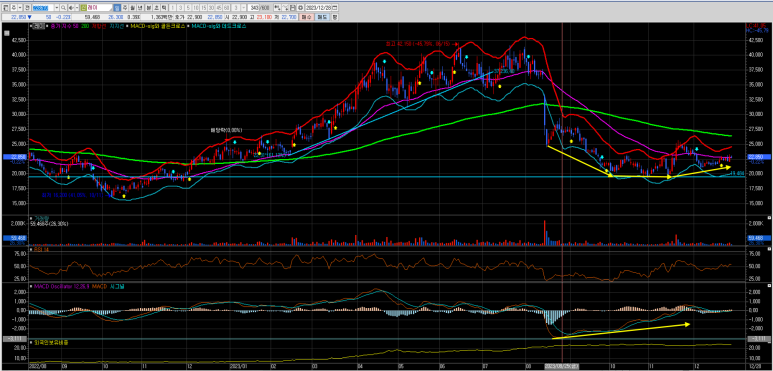Click the '지지선' legend label
The width and height of the screenshot is (773, 371).
pyautogui.click(x=117, y=26)
